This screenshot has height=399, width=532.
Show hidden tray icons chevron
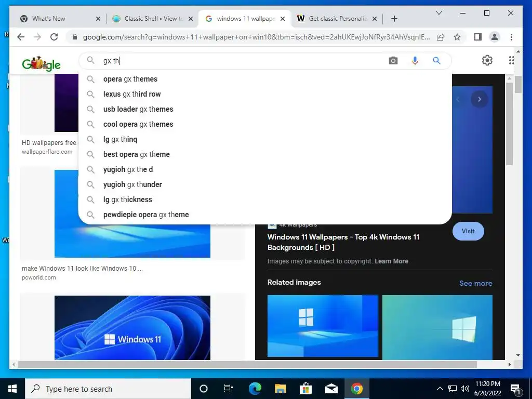(x=440, y=389)
